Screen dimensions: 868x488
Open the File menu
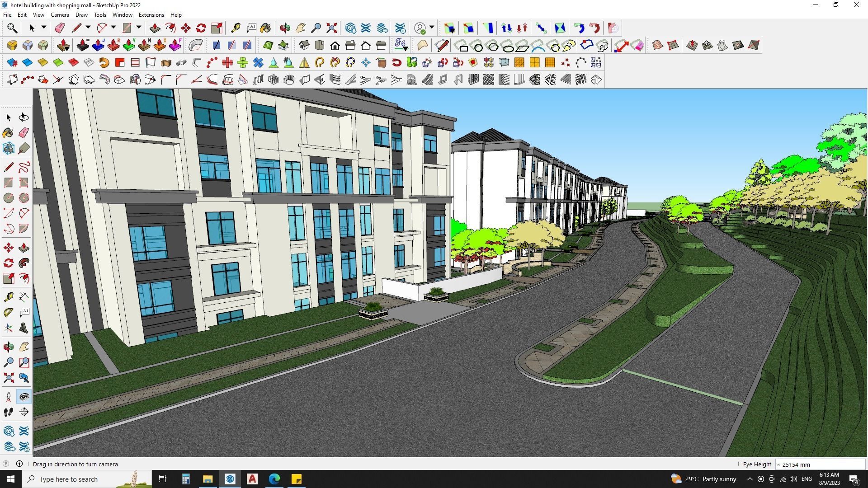7,15
